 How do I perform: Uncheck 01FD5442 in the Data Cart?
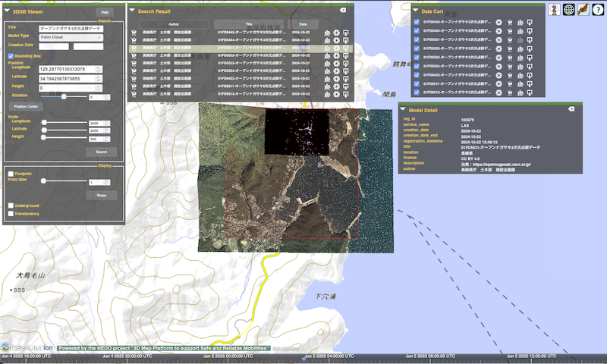[x=417, y=22]
